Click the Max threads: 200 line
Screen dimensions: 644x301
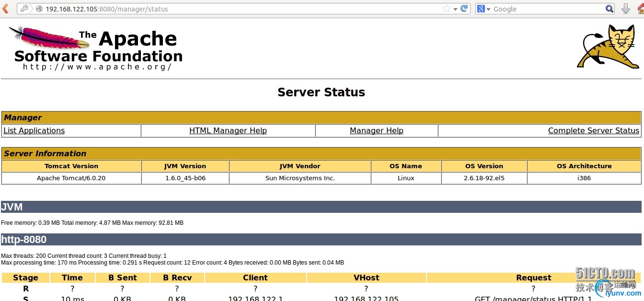(x=84, y=256)
